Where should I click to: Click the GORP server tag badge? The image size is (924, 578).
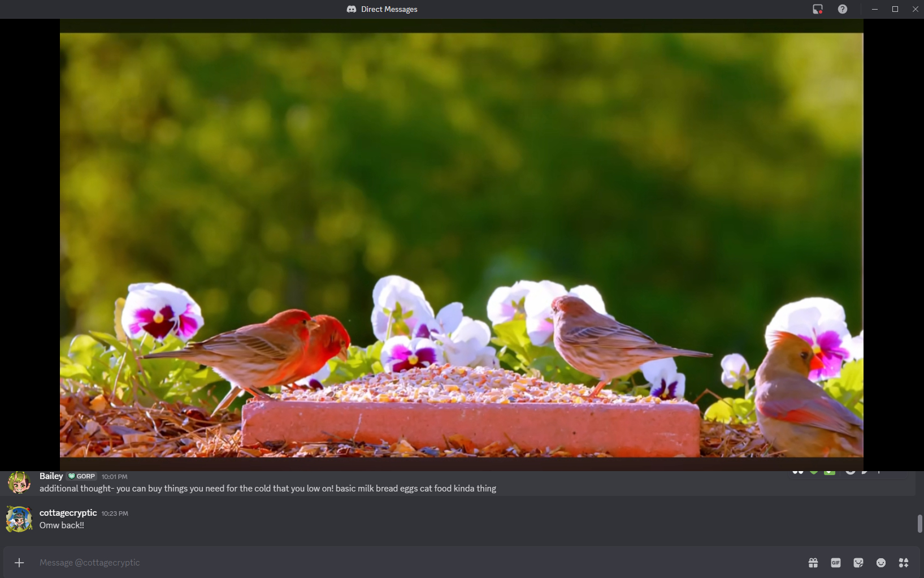(82, 476)
